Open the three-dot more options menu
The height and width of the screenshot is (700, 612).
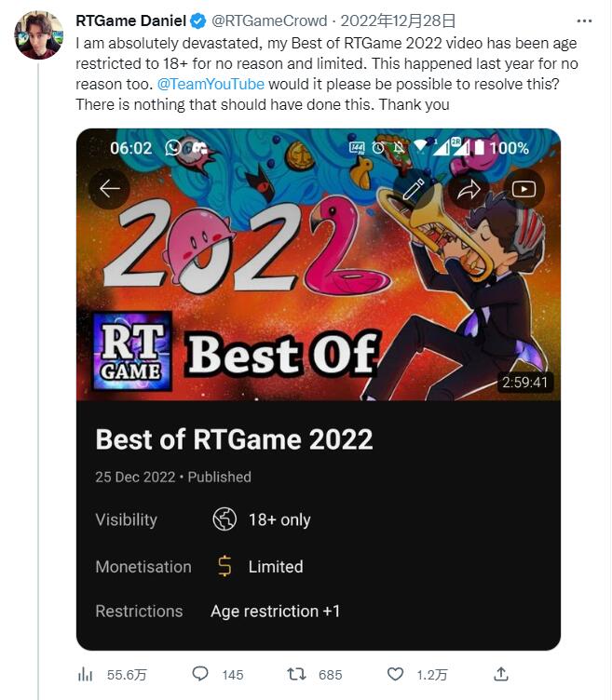584,21
